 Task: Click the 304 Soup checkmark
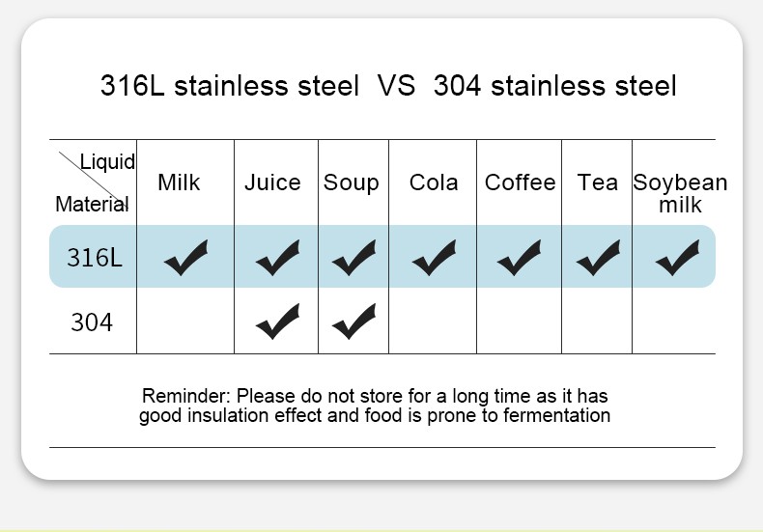pos(353,321)
